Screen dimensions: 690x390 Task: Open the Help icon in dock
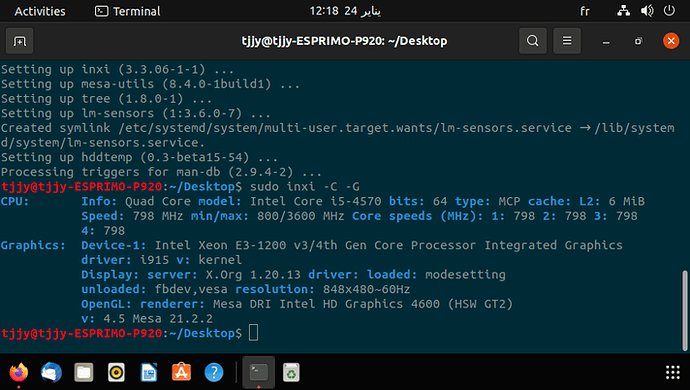[x=214, y=373]
